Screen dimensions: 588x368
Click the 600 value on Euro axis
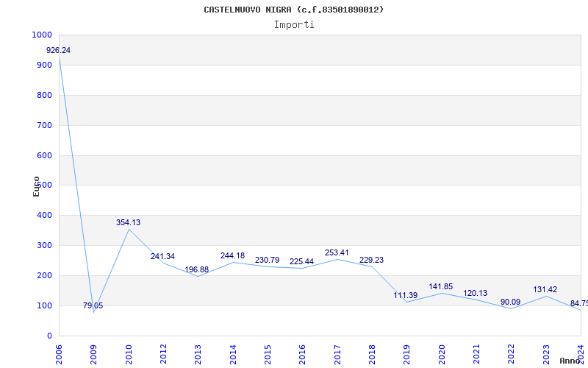tap(44, 155)
